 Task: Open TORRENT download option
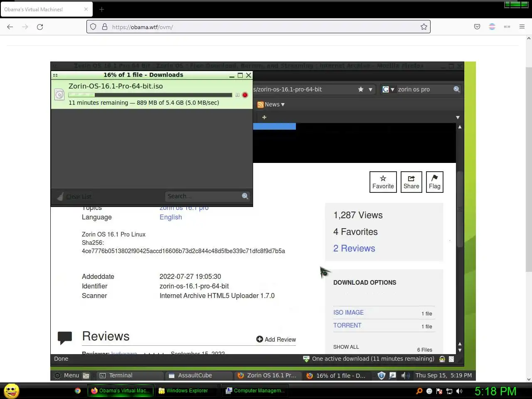click(347, 325)
